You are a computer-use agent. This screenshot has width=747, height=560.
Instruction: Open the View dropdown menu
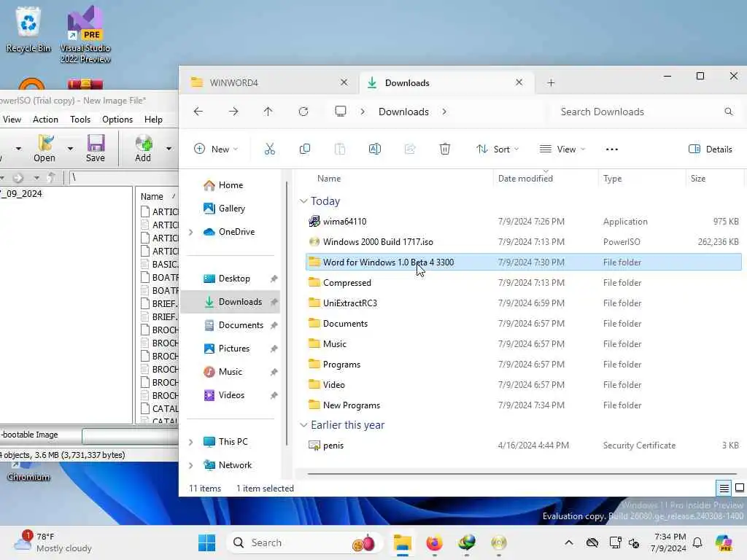coord(562,149)
